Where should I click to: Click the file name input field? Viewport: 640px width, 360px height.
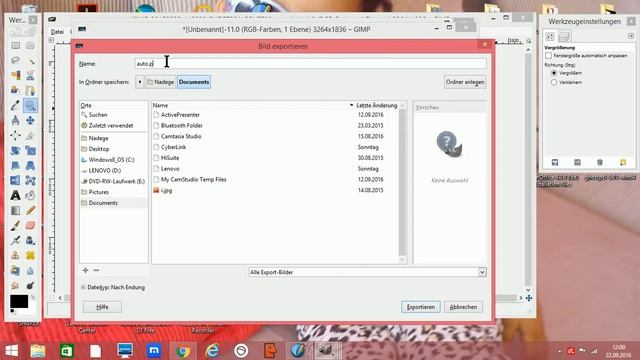311,64
